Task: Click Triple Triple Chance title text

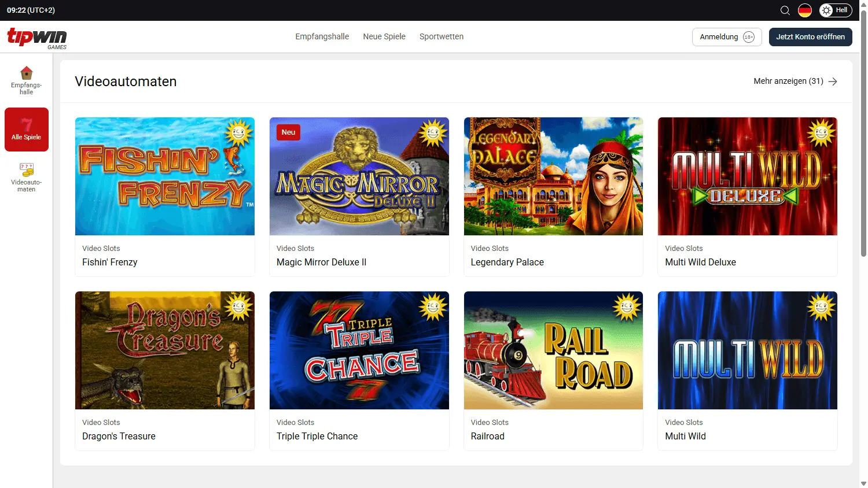Action: pos(317,436)
